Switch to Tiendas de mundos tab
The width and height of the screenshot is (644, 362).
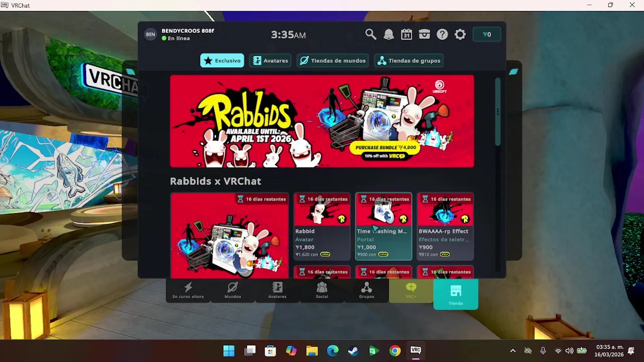click(x=333, y=60)
